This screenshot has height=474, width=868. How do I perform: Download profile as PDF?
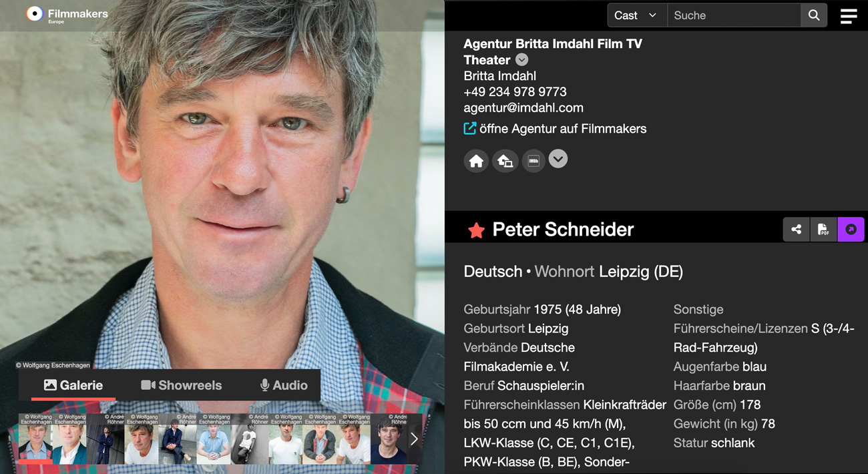point(823,230)
